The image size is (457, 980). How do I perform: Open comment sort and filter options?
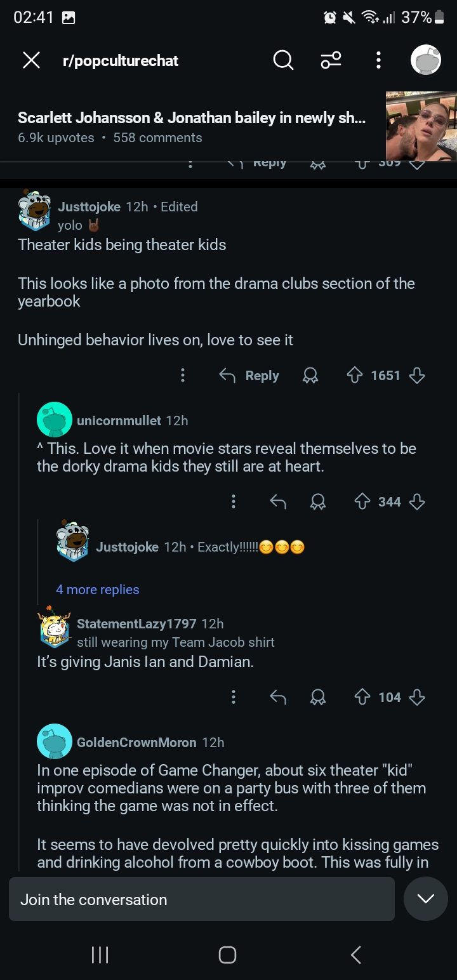click(331, 60)
